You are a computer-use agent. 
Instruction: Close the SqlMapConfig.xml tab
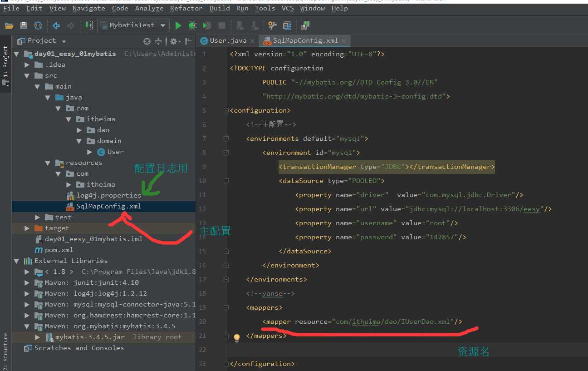pos(345,41)
